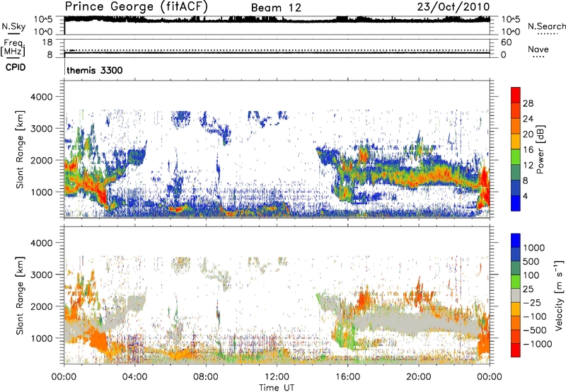This screenshot has width=566, height=392.
Task: Click the 'N.Search' legend label
Action: click(547, 26)
